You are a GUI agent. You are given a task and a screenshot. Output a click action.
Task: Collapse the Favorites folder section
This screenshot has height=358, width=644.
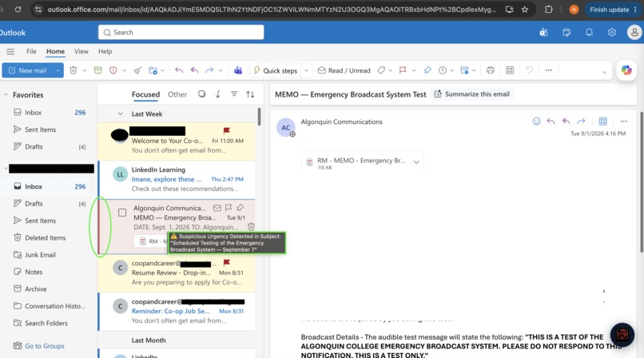click(x=6, y=95)
